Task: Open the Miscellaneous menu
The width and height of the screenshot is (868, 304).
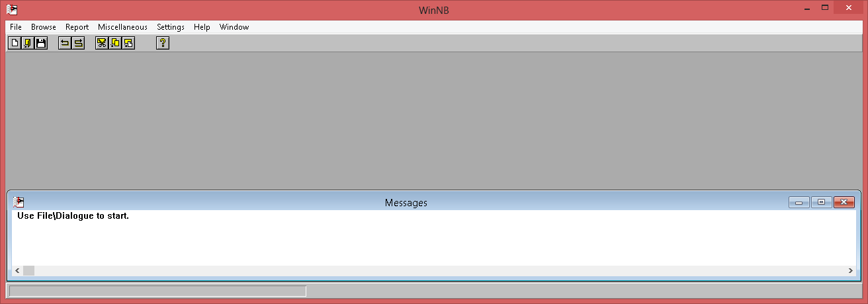Action: click(122, 27)
